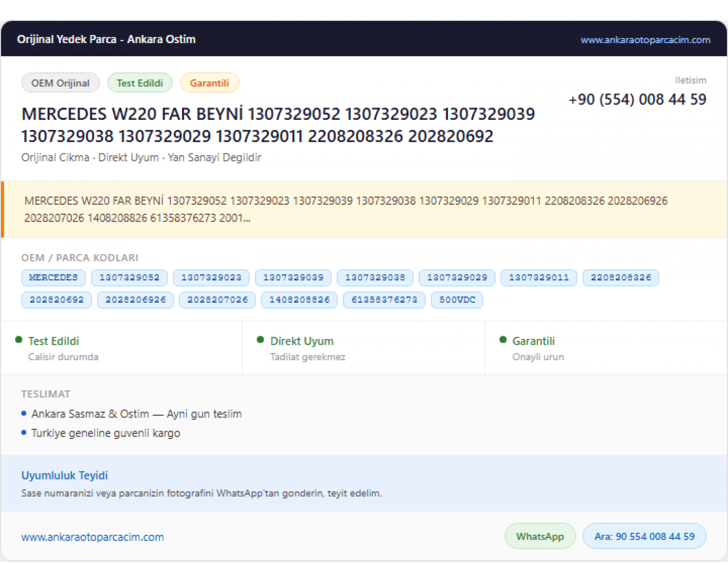The image size is (728, 582).
Task: Select the green Test Edildi badge
Action: pos(140,83)
